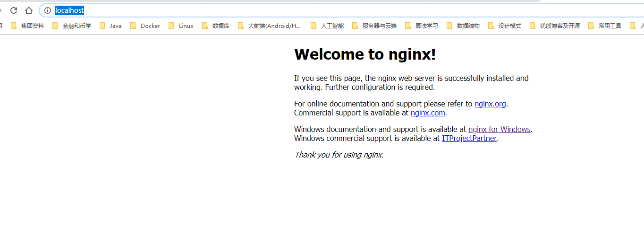Open the 人工智能 bookmark folder
The height and width of the screenshot is (237, 644).
pyautogui.click(x=327, y=26)
